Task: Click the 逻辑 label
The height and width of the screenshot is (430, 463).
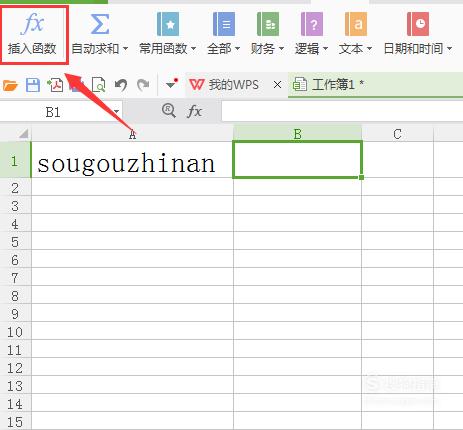Action: [307, 49]
